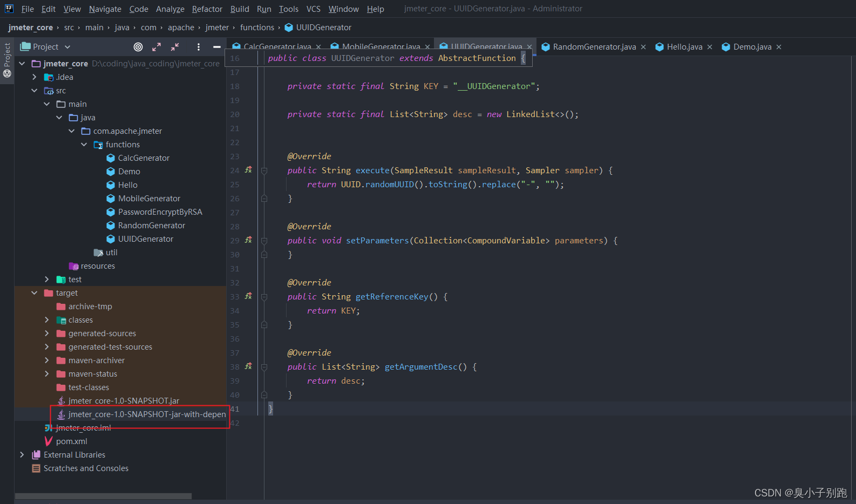Fold the getReferenceKey method at line 33
Viewport: 856px width, 504px height.
[x=264, y=297]
